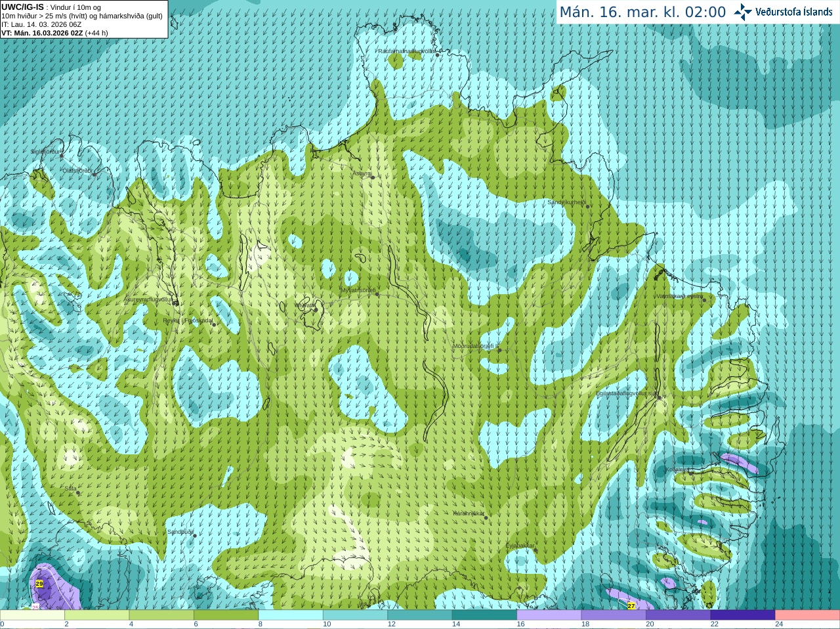Select the Sáta station label
The image size is (840, 629).
70,488
